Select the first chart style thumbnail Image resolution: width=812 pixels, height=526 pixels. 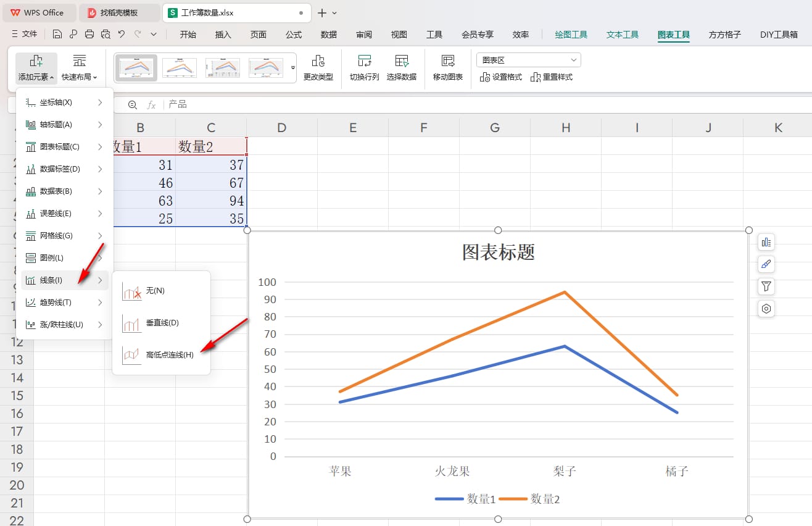[x=137, y=68]
